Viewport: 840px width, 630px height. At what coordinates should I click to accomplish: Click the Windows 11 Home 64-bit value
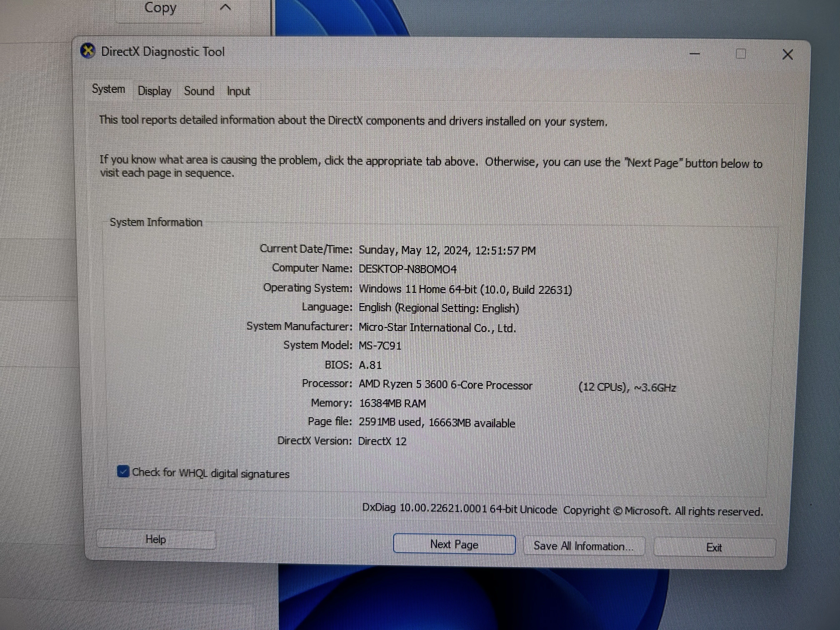tap(465, 289)
